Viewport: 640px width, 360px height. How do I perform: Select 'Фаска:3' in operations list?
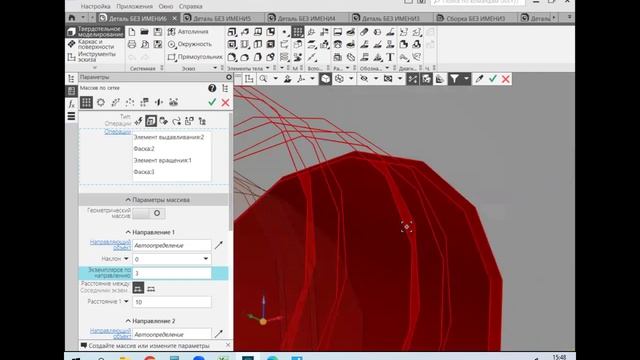tap(144, 172)
